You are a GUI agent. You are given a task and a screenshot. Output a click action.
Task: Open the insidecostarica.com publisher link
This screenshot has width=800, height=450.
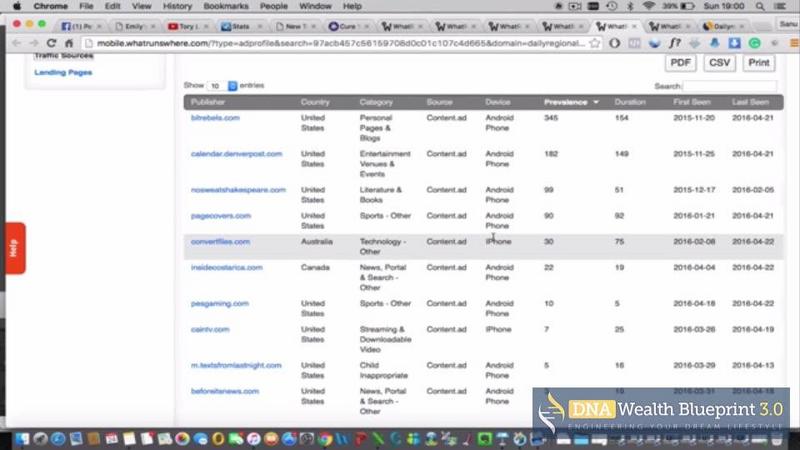227,267
